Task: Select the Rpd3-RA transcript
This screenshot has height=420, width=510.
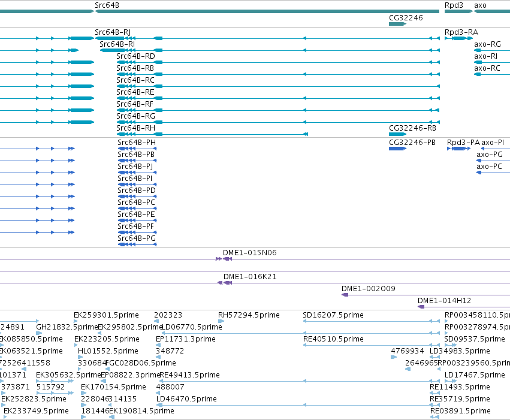Action: point(461,32)
